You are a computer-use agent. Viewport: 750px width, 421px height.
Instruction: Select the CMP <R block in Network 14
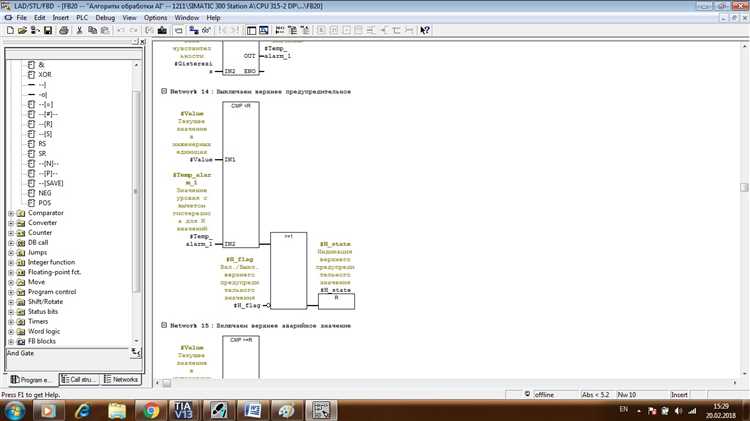[x=241, y=175]
